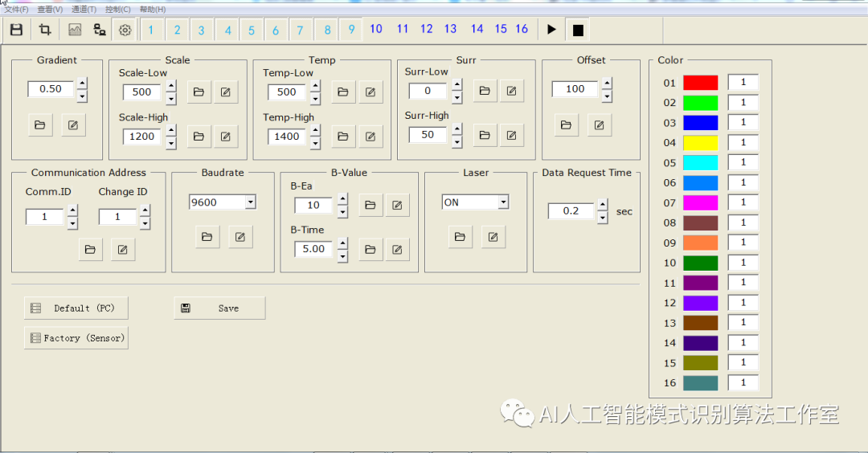This screenshot has width=868, height=453.
Task: Click the Change ID input field
Action: point(117,217)
